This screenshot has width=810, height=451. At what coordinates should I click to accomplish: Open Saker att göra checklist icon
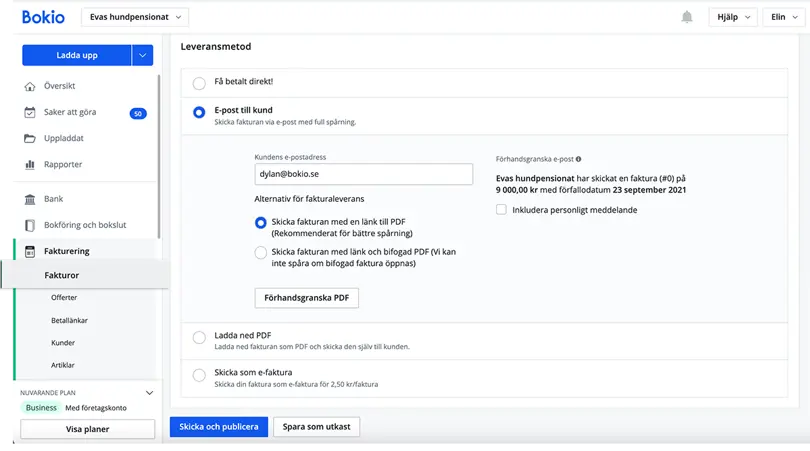point(30,112)
